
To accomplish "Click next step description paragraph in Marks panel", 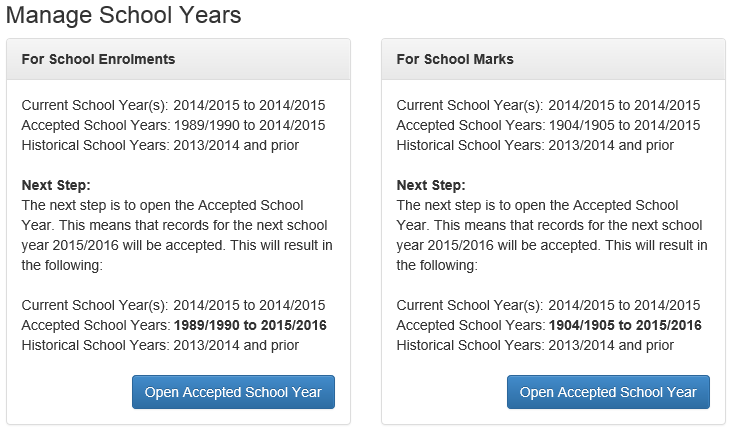I will tap(550, 235).
